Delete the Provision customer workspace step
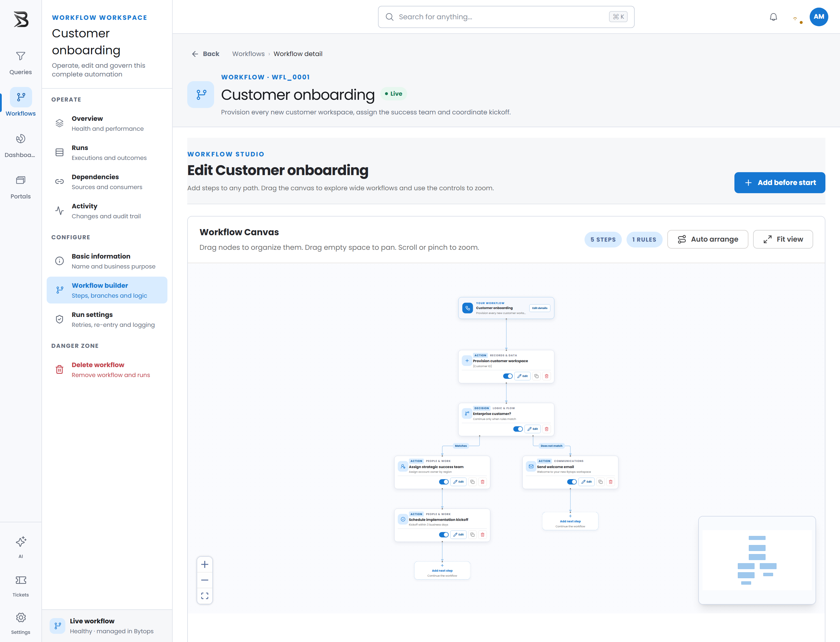Screen dimensions: 840x642 pyautogui.click(x=547, y=376)
